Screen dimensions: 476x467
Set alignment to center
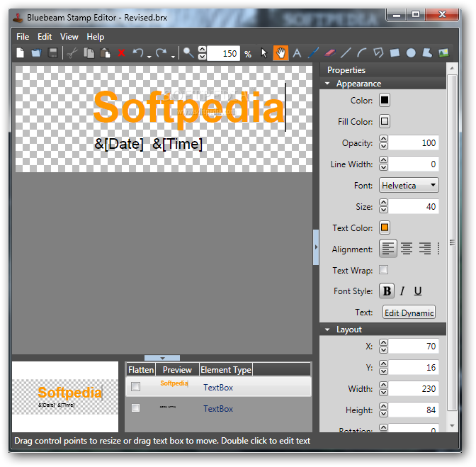point(407,249)
